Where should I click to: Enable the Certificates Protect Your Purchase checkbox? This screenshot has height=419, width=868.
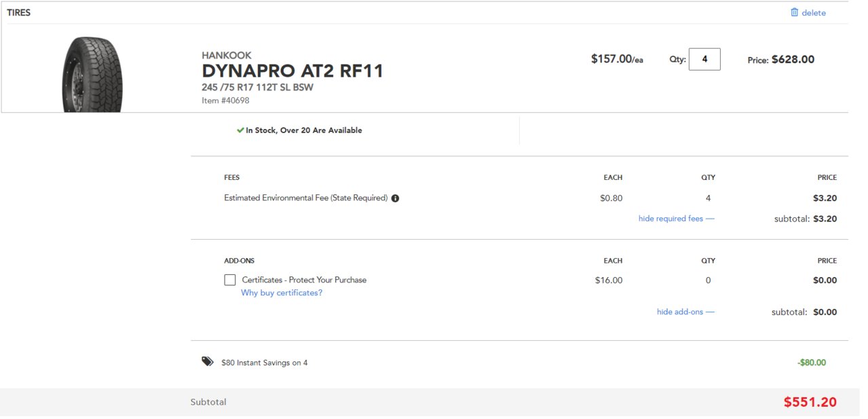click(230, 280)
